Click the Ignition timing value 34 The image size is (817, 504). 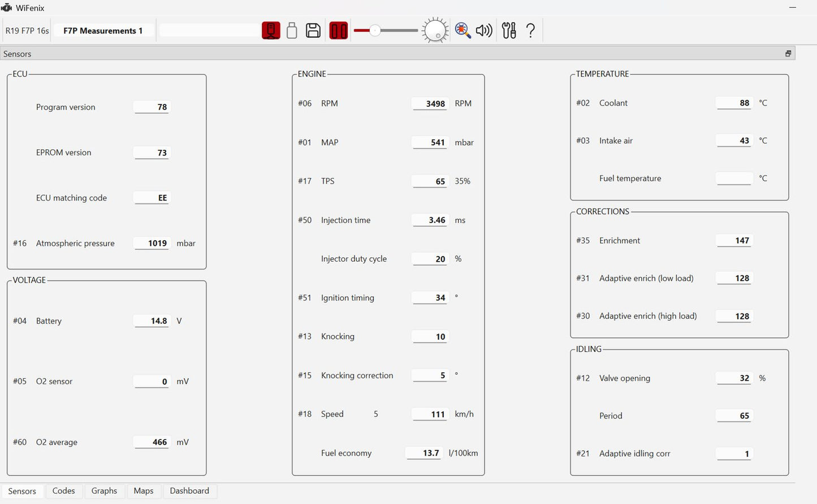click(x=430, y=298)
